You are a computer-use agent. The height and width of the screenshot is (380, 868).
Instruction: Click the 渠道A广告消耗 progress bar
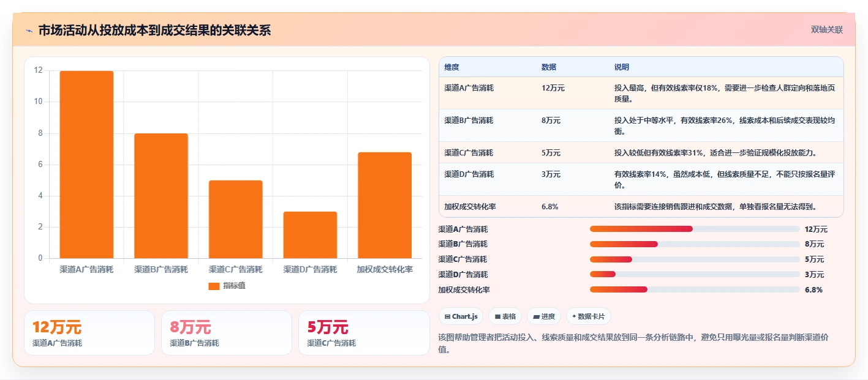coord(695,229)
